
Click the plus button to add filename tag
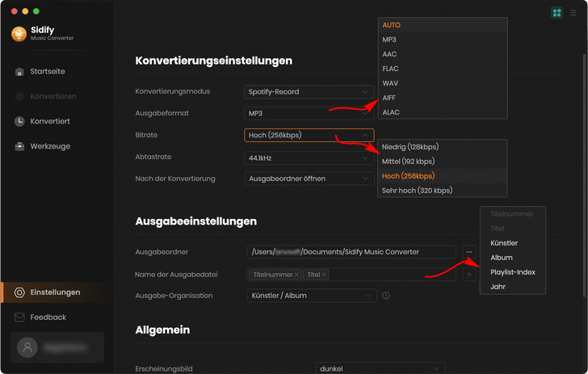click(x=468, y=275)
